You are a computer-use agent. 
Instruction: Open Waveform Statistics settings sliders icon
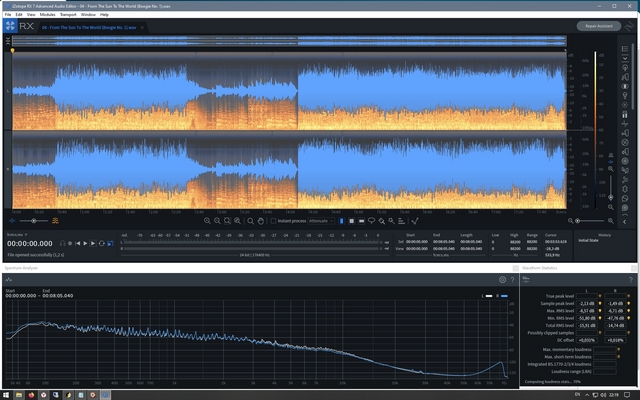click(x=526, y=280)
